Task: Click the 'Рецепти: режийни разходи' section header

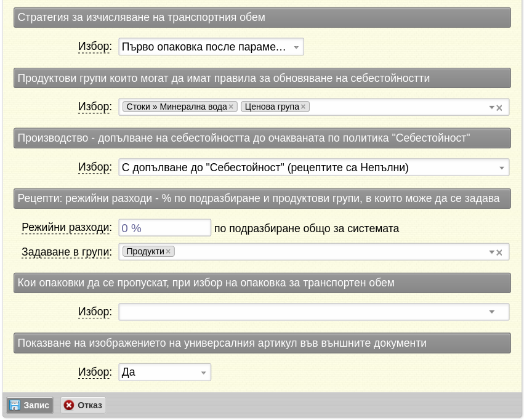Action: (262, 198)
